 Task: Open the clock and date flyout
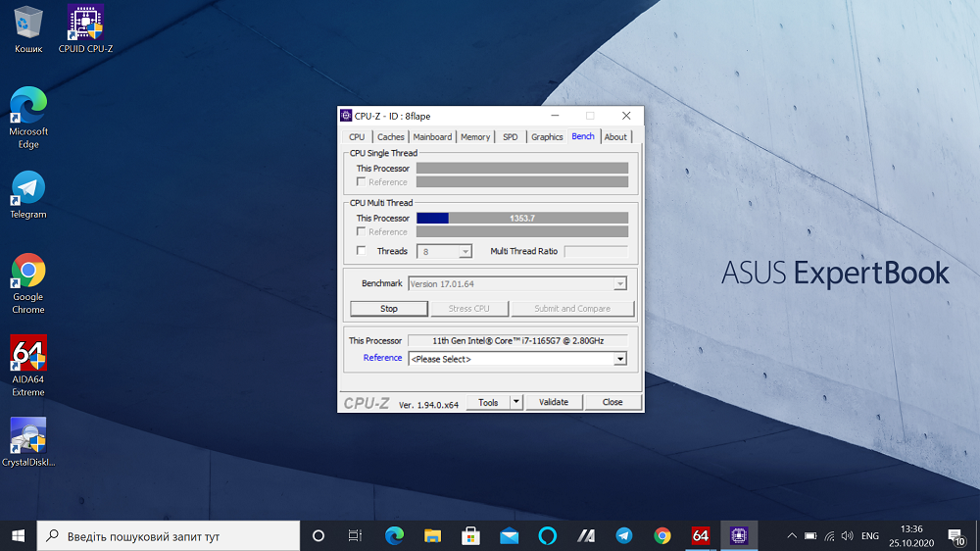pos(911,536)
